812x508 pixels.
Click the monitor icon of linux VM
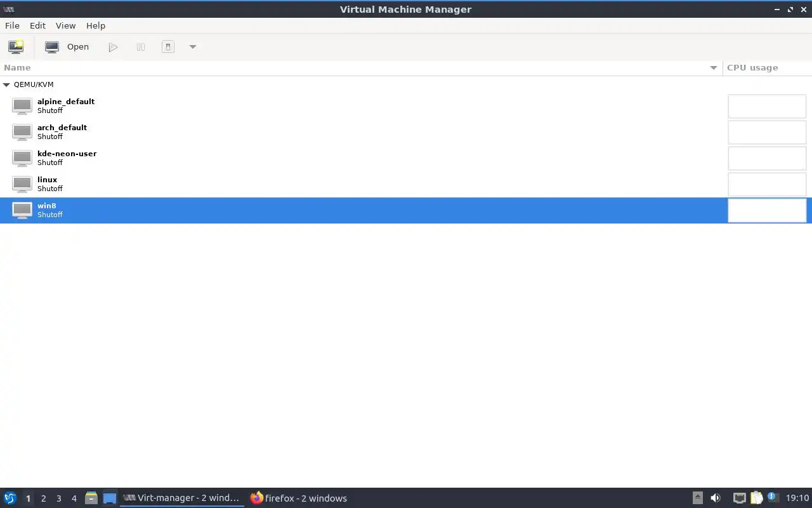22,184
